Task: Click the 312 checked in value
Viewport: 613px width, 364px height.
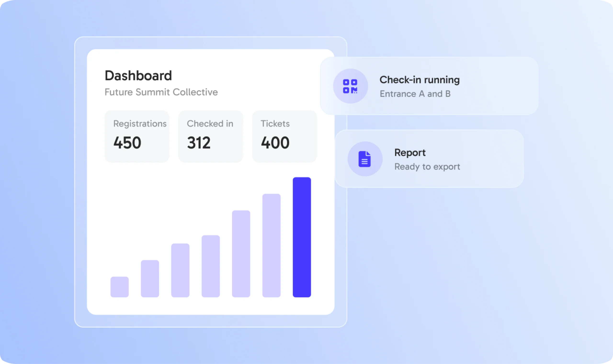Action: click(199, 143)
